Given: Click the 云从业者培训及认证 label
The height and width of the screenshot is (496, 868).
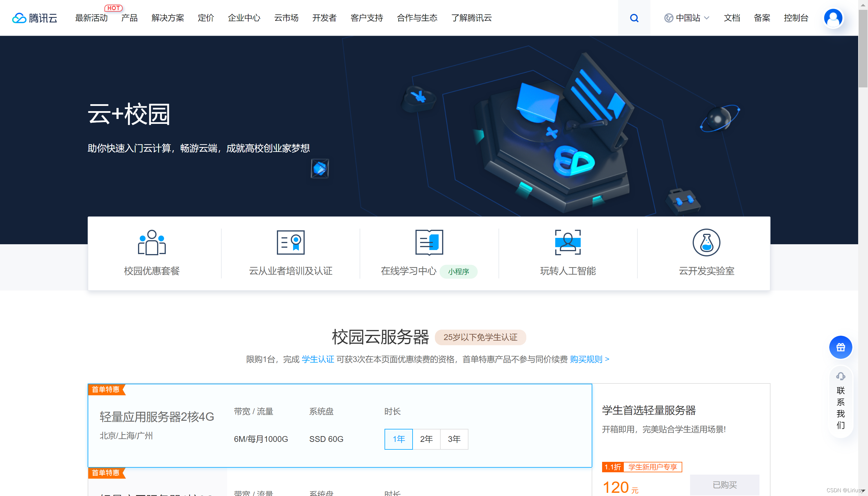Looking at the screenshot, I should click(290, 271).
